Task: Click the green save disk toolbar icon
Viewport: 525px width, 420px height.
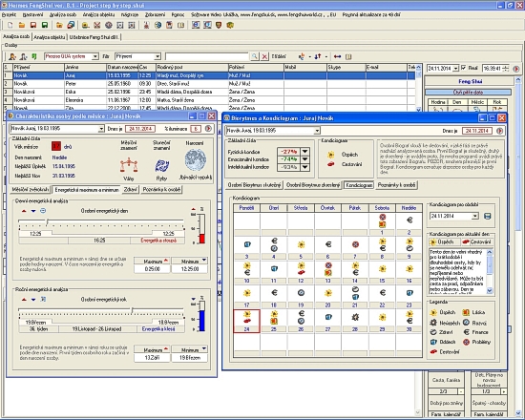Action: (45, 25)
